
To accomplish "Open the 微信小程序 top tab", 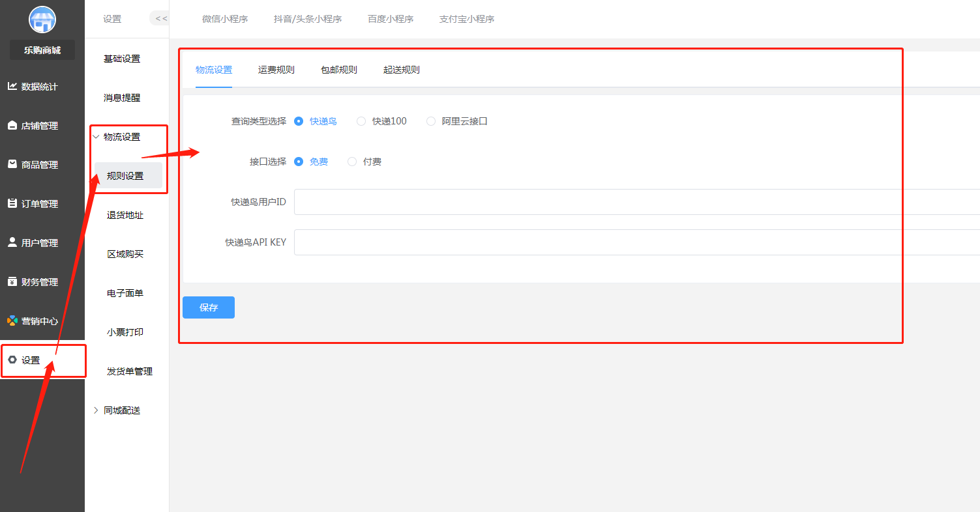I will [225, 19].
